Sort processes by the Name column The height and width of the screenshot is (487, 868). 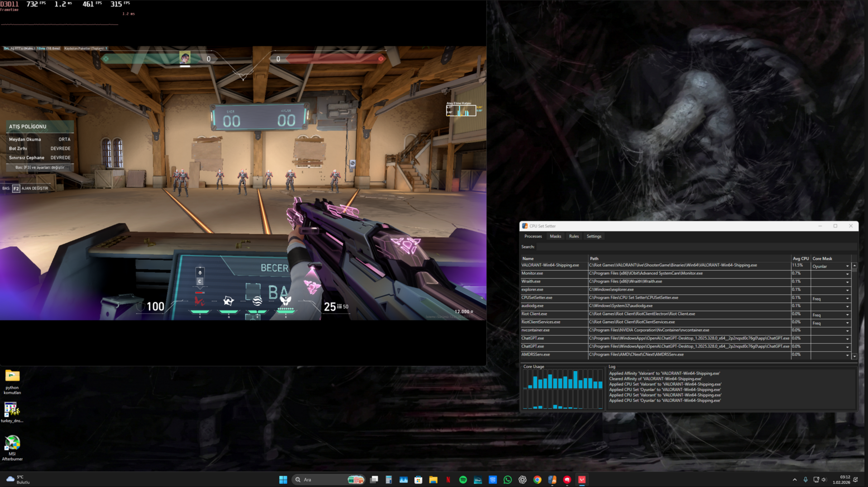pos(554,258)
